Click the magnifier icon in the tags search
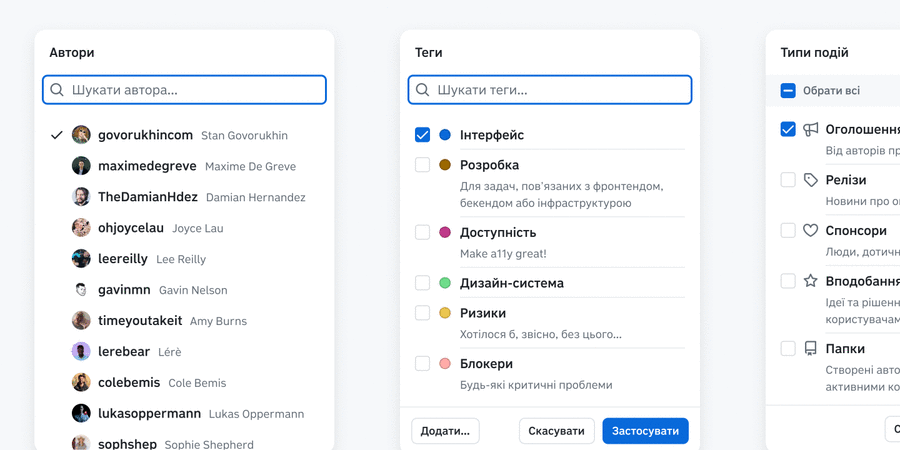The height and width of the screenshot is (450, 900). tap(423, 90)
